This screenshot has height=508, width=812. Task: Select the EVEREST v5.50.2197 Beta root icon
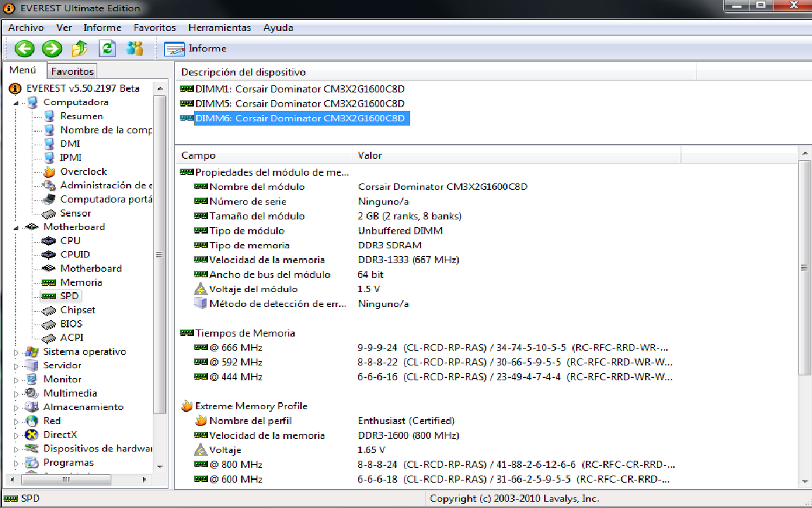[15, 89]
